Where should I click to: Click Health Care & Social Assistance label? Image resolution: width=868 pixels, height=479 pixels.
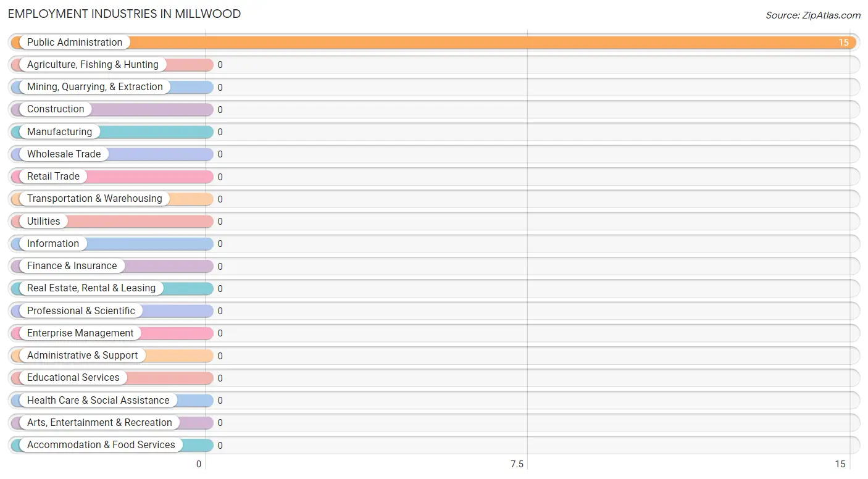tap(98, 400)
